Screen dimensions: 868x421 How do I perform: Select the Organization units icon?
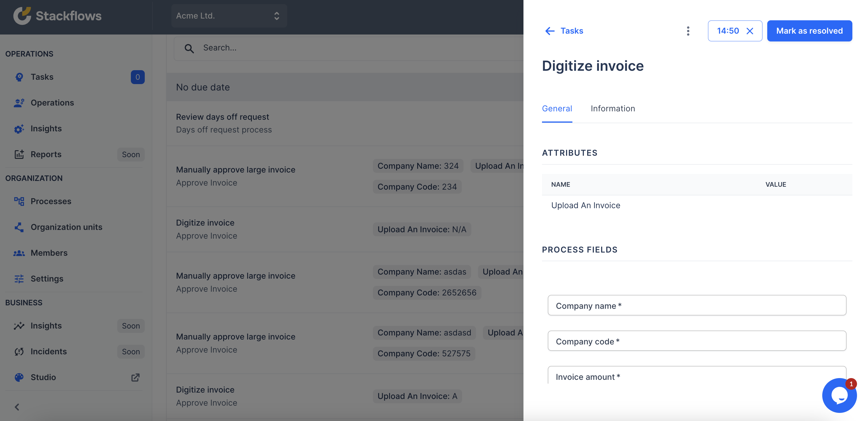(x=19, y=227)
